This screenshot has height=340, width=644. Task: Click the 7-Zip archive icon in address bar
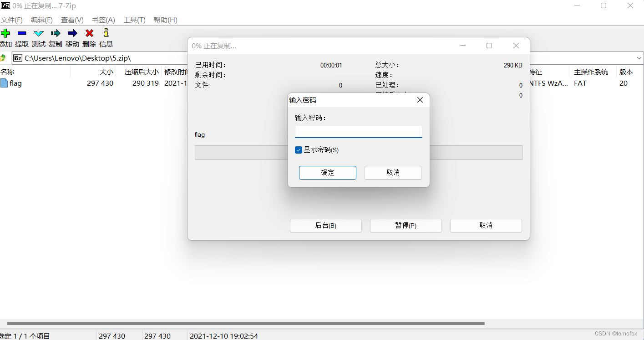[17, 58]
